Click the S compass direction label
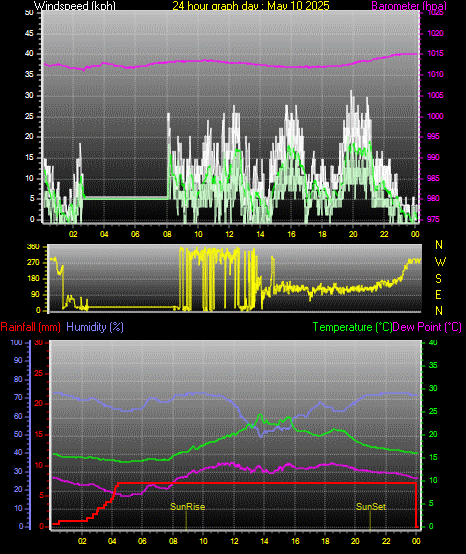 tap(438, 279)
